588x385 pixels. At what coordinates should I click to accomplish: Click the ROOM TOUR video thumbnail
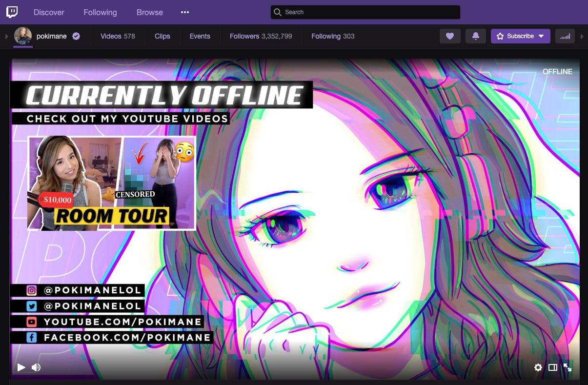coord(112,183)
